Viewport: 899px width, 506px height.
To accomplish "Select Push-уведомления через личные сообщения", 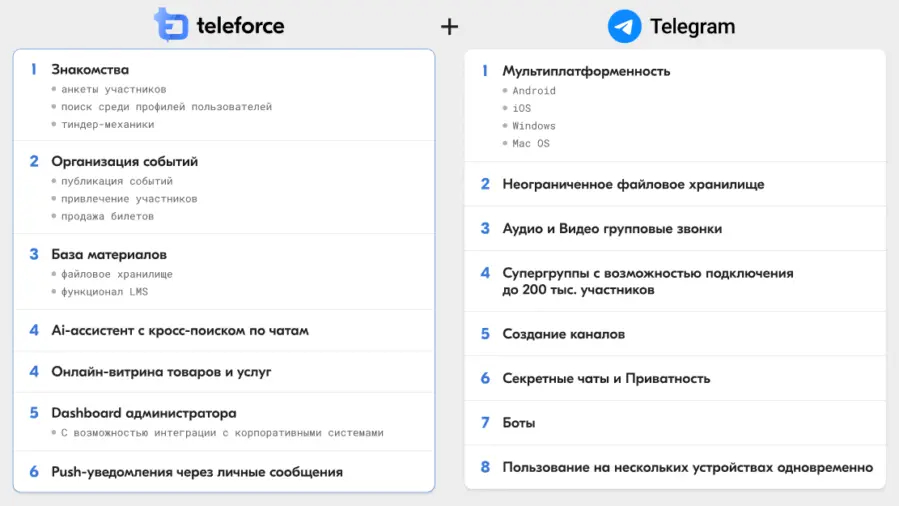I will coord(197,472).
